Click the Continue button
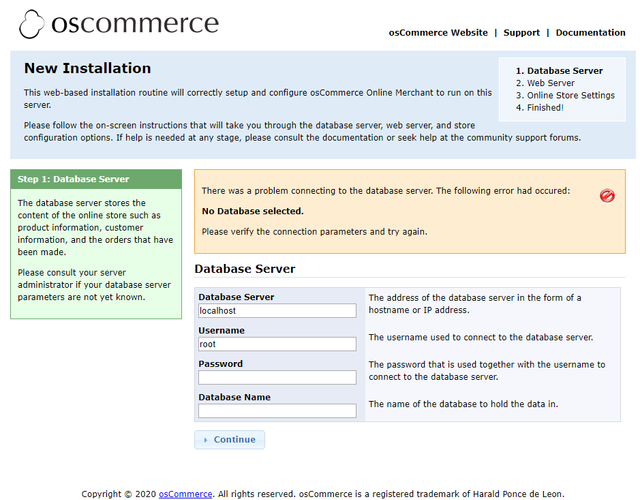 click(x=229, y=440)
